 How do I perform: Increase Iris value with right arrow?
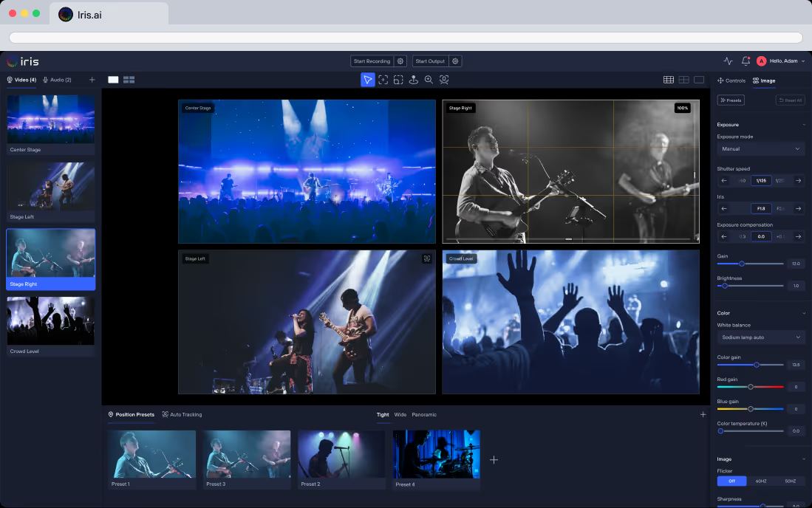(798, 208)
